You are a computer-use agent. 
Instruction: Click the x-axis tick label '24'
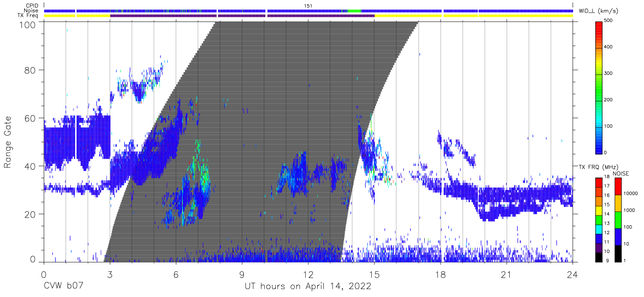(x=573, y=274)
